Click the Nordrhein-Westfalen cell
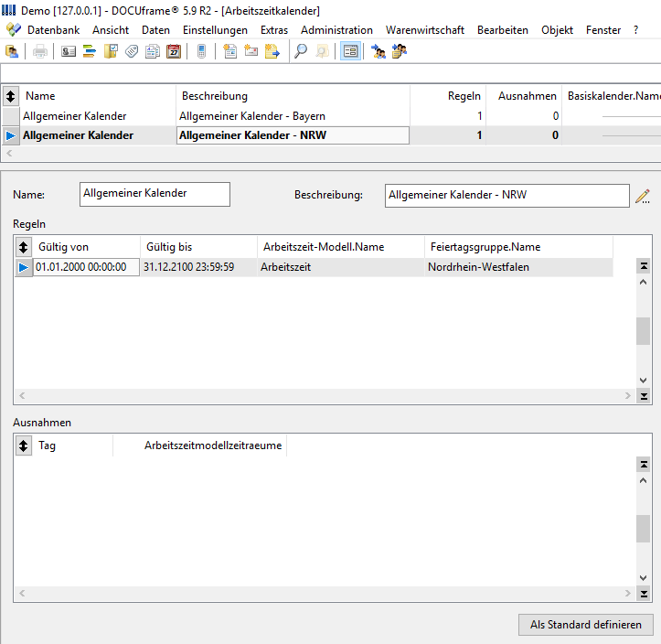This screenshot has width=661, height=644. (x=518, y=267)
